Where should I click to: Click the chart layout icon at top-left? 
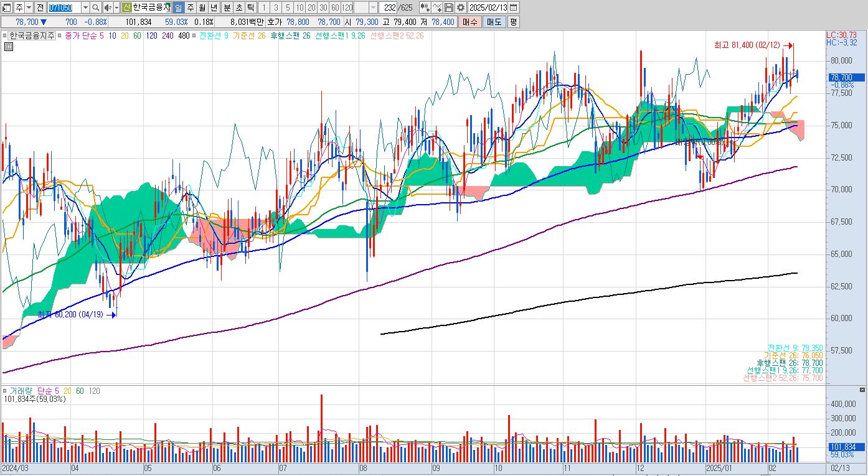(x=7, y=7)
